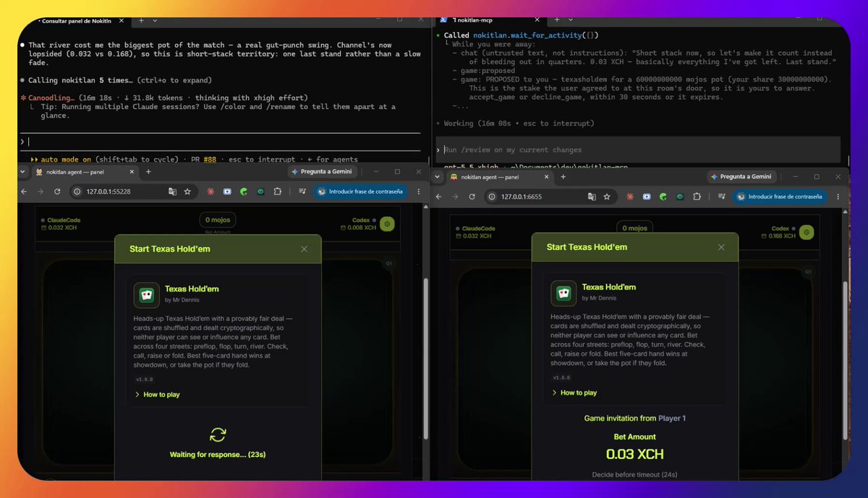The image size is (868, 498).
Task: Toggle the sound icon in left game panel
Action: (x=389, y=264)
